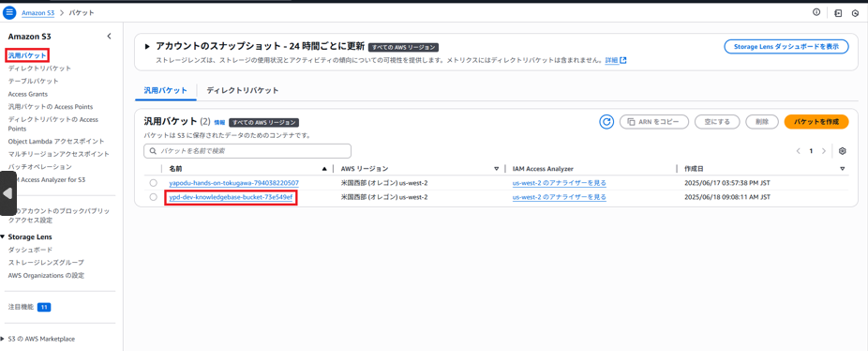Viewport: 868px width, 351px height.
Task: Open yapodu-hands-on-tokugawa-794038220507 bucket link
Action: coord(234,182)
